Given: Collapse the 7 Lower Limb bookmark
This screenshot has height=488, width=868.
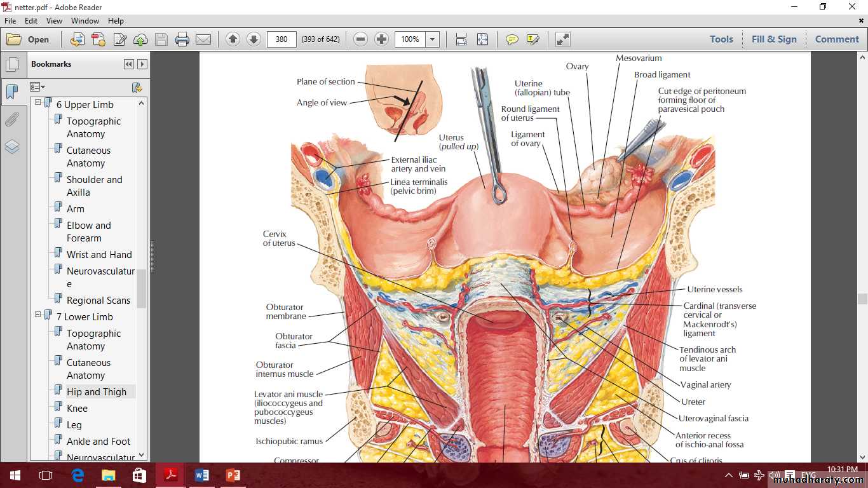Looking at the screenshot, I should (x=37, y=315).
